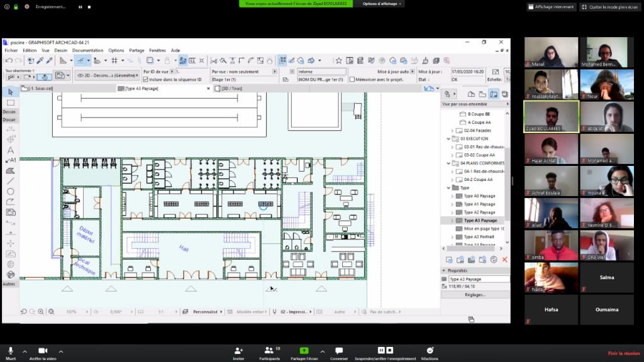The image size is (644, 362).
Task: Select the Marquee tool in toolbox
Action: 11,102
